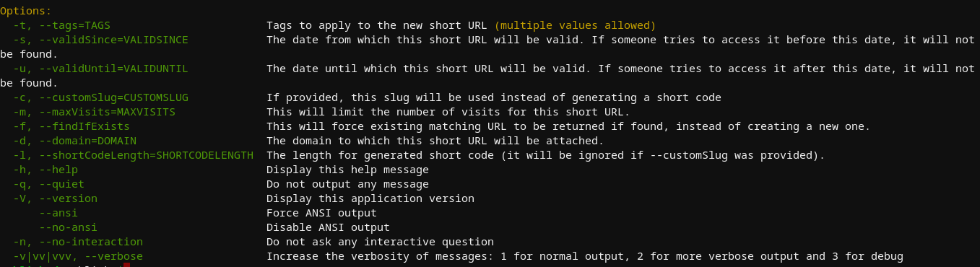This screenshot has height=267, width=980.
Task: Click the red terminal cursor block
Action: 126,265
